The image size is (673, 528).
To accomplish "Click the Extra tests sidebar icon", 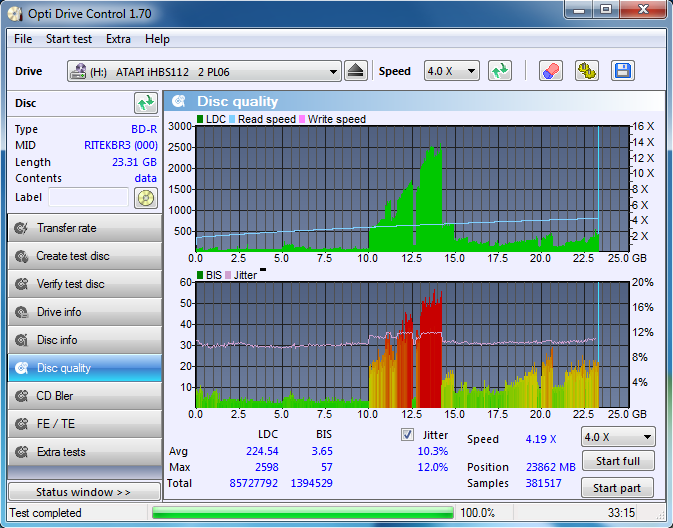I will coord(21,452).
